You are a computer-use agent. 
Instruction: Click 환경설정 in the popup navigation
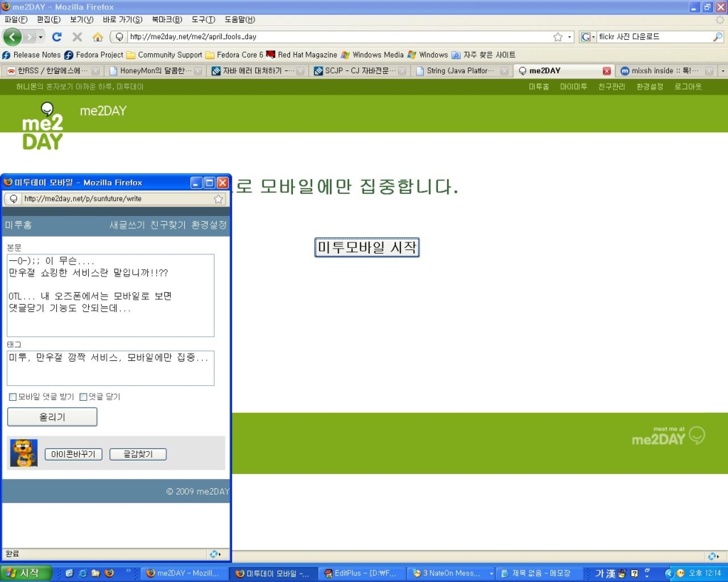click(209, 225)
